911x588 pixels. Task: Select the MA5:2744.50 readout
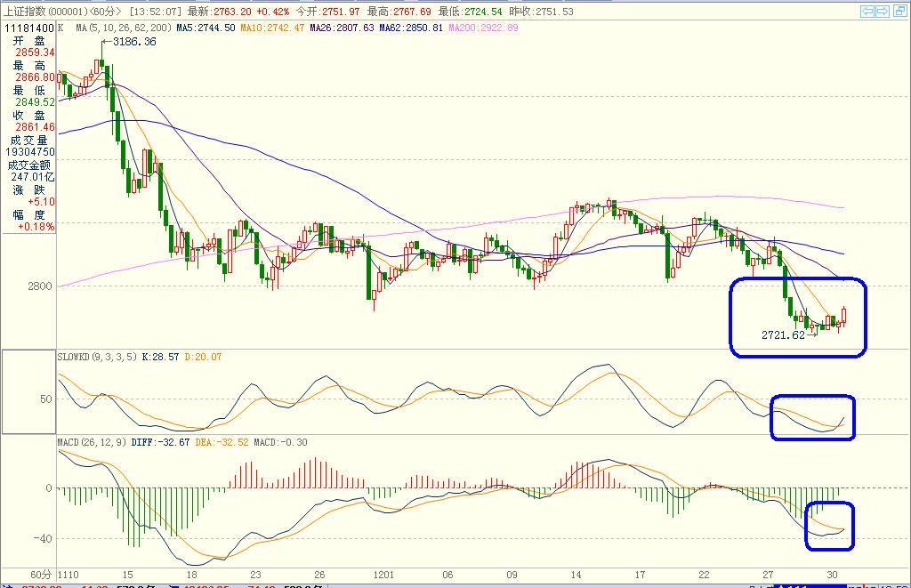tap(206, 28)
